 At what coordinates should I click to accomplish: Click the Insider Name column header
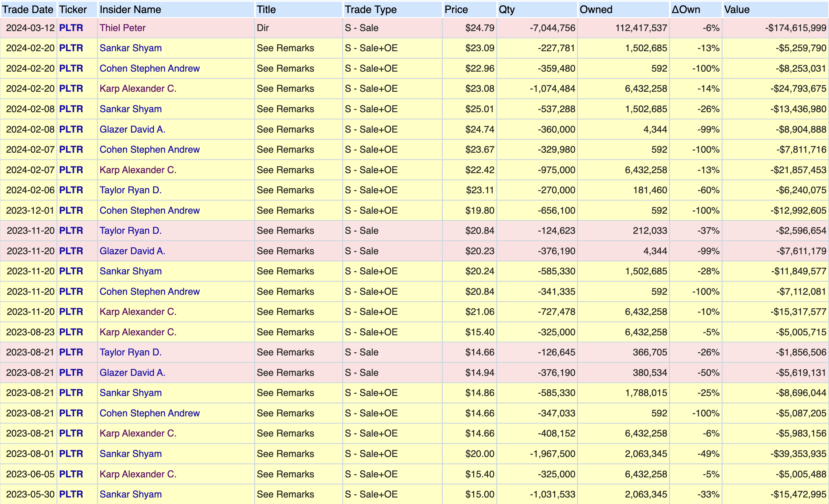pyautogui.click(x=130, y=9)
